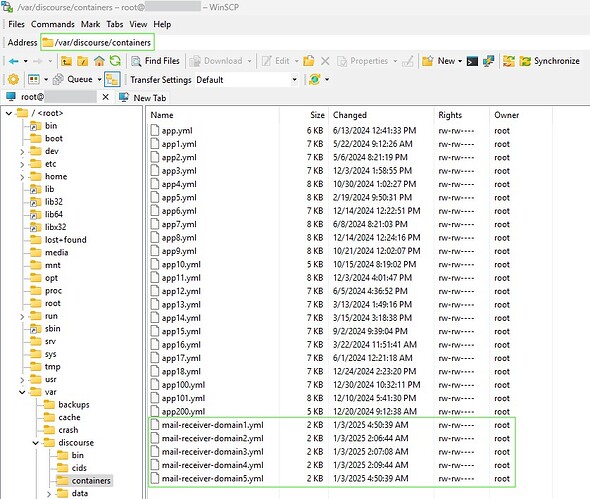
Task: Close the root@ session tab
Action: [106, 97]
